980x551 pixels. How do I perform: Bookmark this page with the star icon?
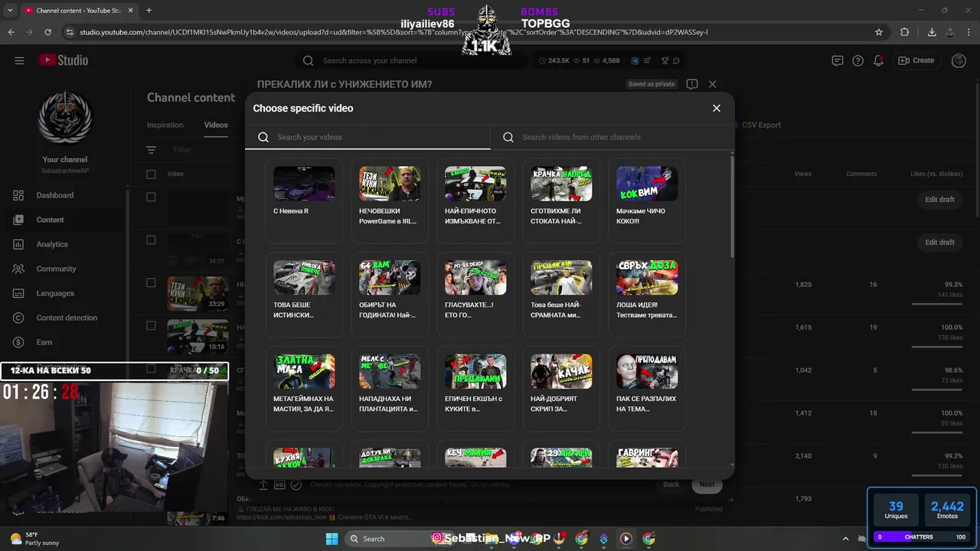click(x=879, y=32)
